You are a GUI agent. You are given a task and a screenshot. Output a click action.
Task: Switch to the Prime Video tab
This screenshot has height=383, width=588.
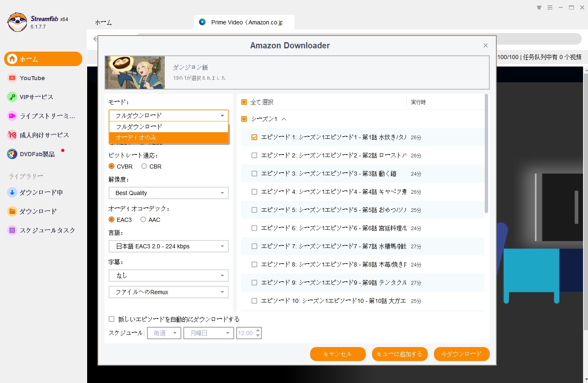click(x=244, y=22)
